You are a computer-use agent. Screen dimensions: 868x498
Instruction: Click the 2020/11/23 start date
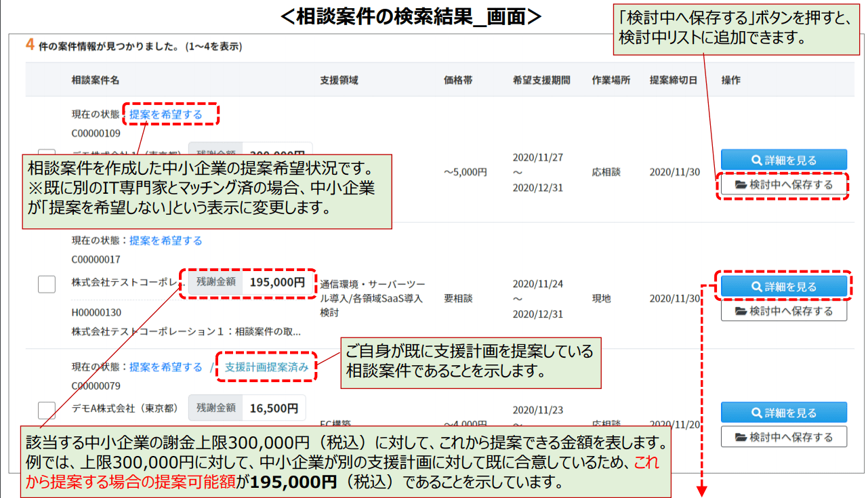coord(538,409)
